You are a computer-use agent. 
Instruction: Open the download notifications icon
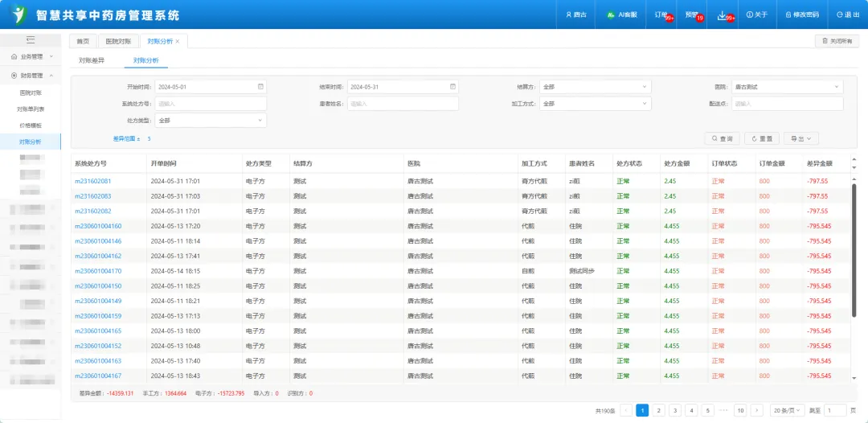(723, 14)
